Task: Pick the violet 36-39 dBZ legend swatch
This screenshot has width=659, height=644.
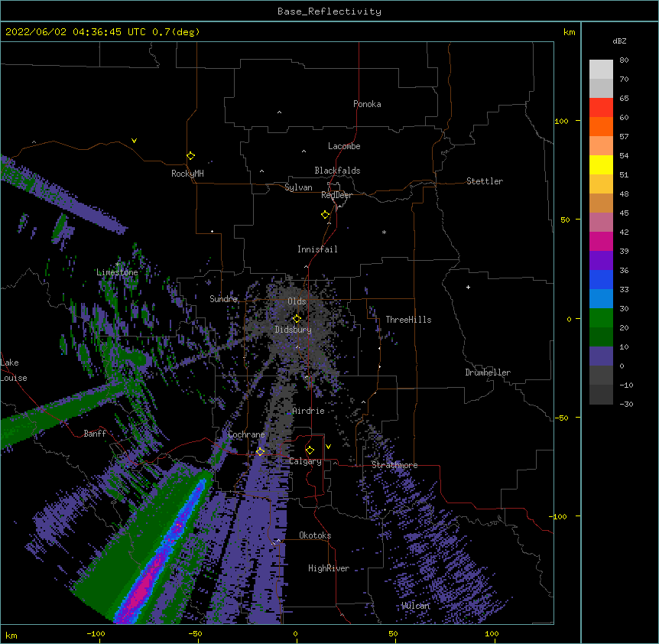Action: (x=601, y=260)
